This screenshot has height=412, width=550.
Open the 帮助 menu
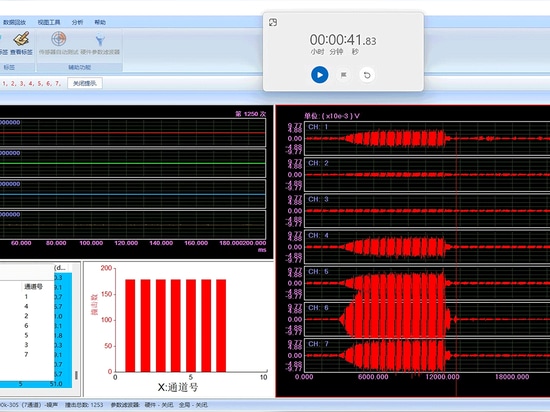[x=100, y=22]
